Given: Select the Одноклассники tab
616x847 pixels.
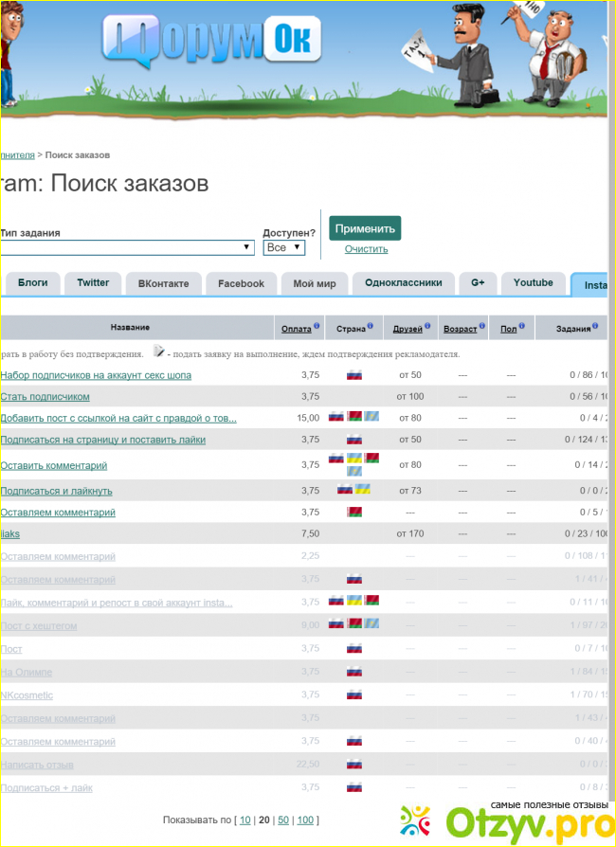Looking at the screenshot, I should (403, 283).
